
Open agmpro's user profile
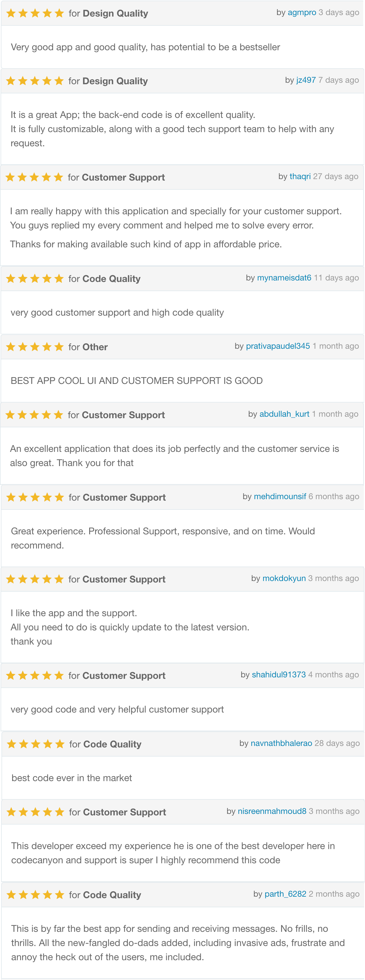click(302, 12)
